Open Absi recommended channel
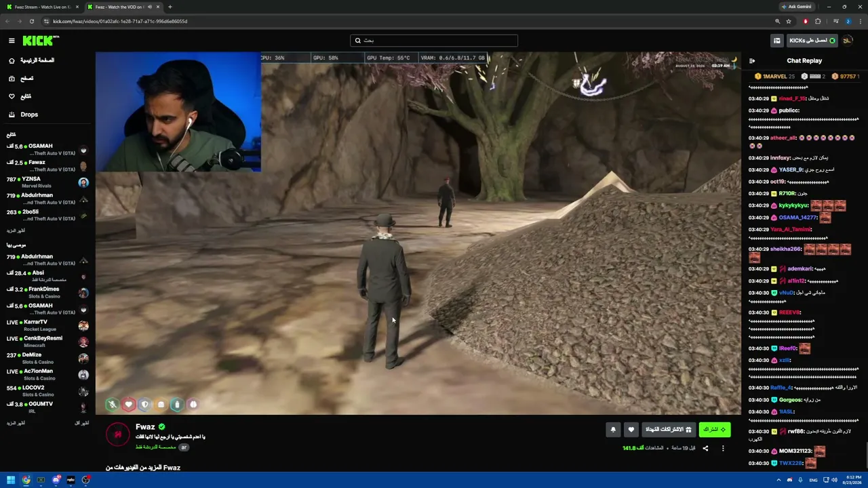This screenshot has height=488, width=868. 46,276
